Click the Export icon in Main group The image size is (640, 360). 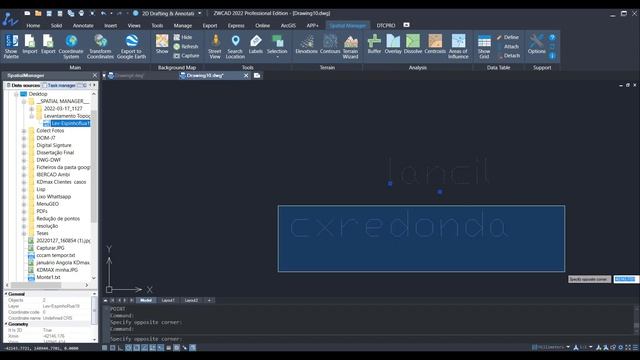pyautogui.click(x=48, y=44)
